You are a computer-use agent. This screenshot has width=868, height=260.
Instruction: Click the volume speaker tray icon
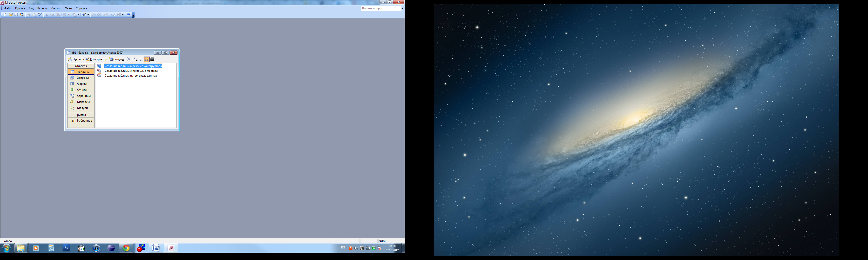356,248
